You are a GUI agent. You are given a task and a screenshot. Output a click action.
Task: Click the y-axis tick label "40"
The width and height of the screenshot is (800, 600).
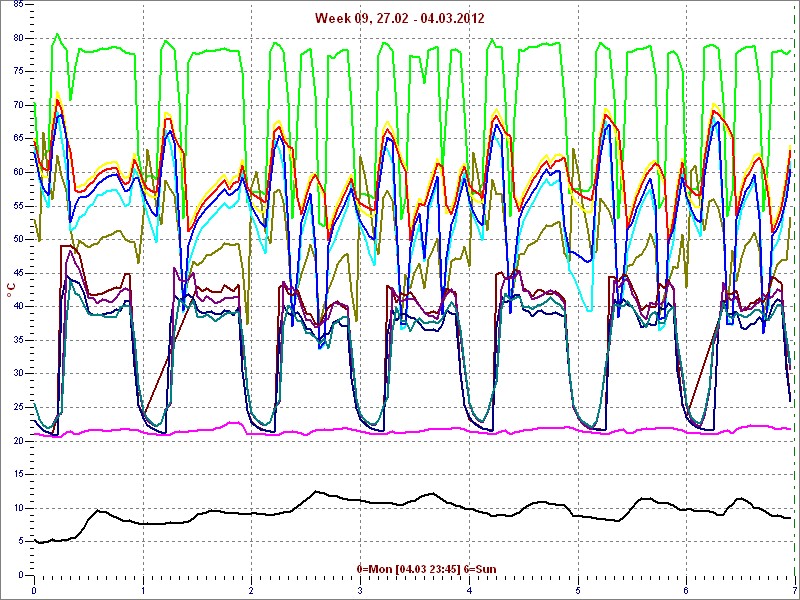18,307
